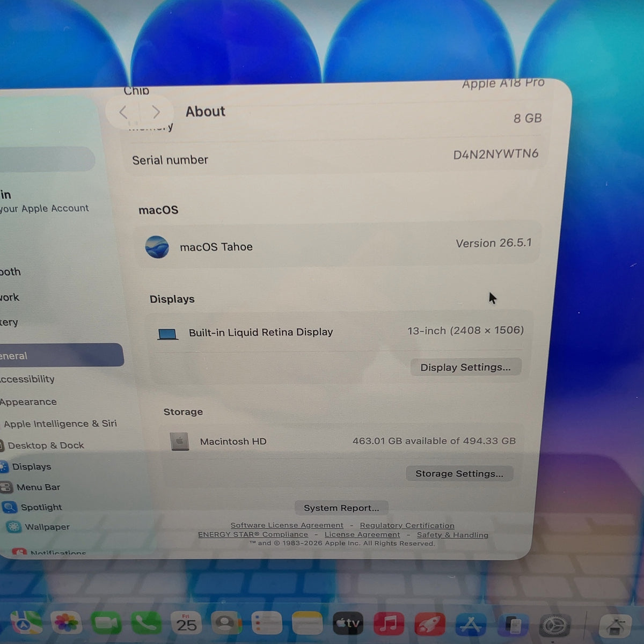Click the macOS Tahoe logo icon
Viewport: 644px width, 644px height.
click(x=157, y=247)
